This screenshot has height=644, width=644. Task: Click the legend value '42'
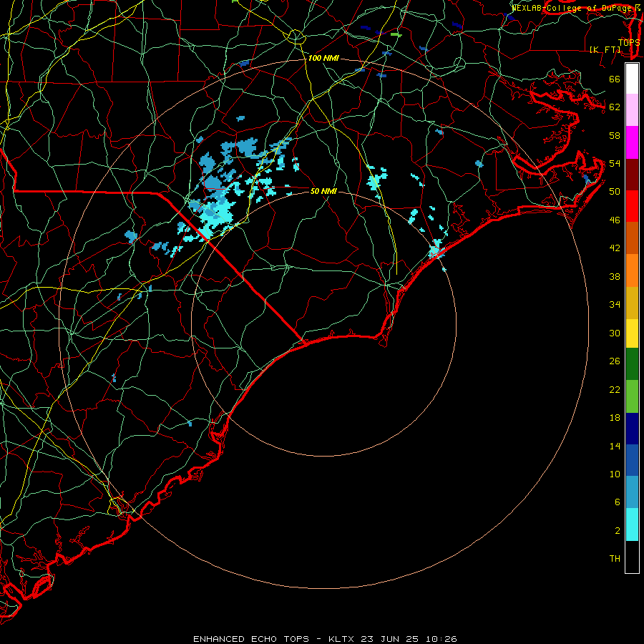coord(615,248)
